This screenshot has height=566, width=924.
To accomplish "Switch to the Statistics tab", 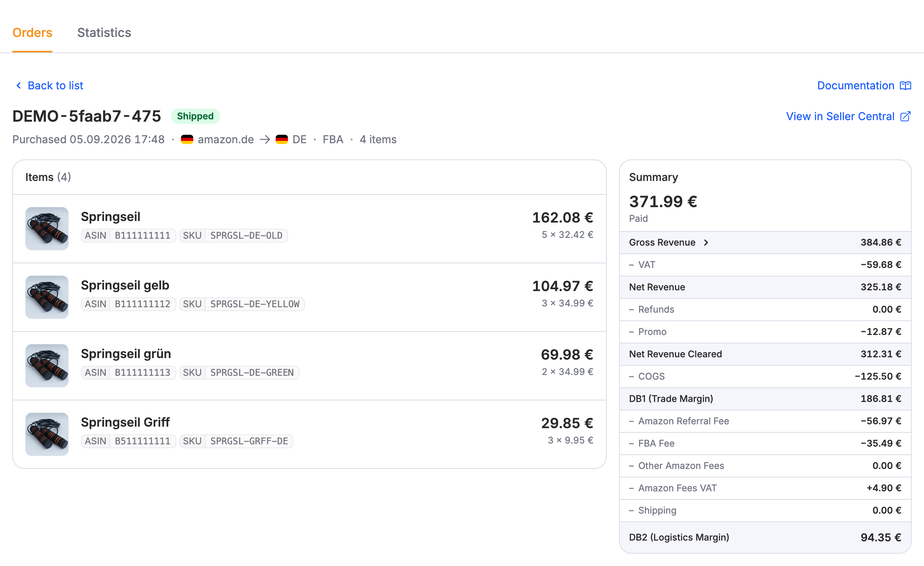I will coord(104,33).
